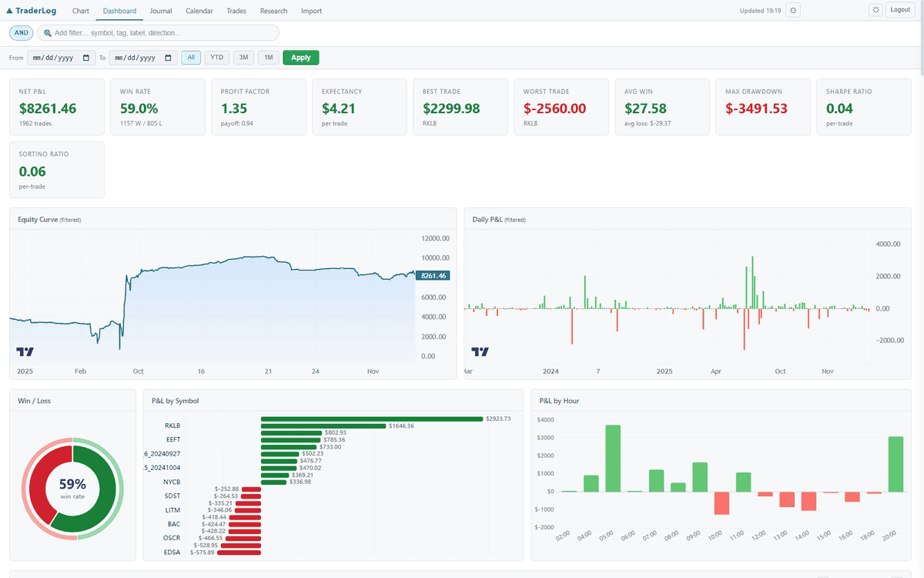Select the 1M range preset
Screen dimensions: 924x578
(268, 57)
